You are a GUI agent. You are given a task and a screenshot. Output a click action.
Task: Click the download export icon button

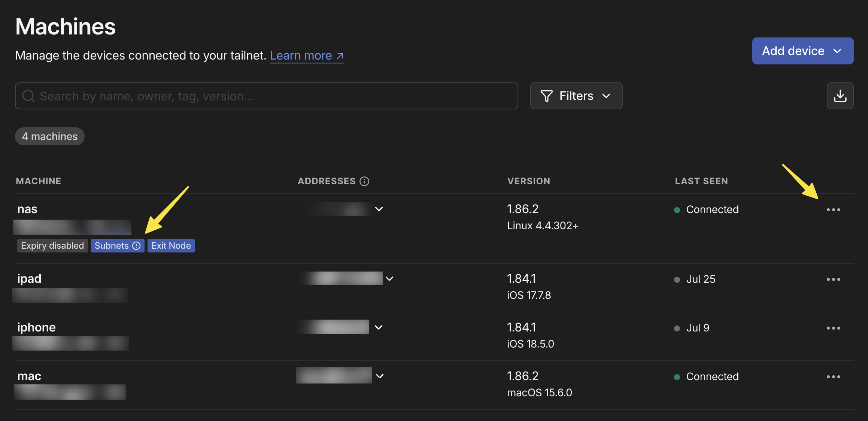(x=840, y=96)
